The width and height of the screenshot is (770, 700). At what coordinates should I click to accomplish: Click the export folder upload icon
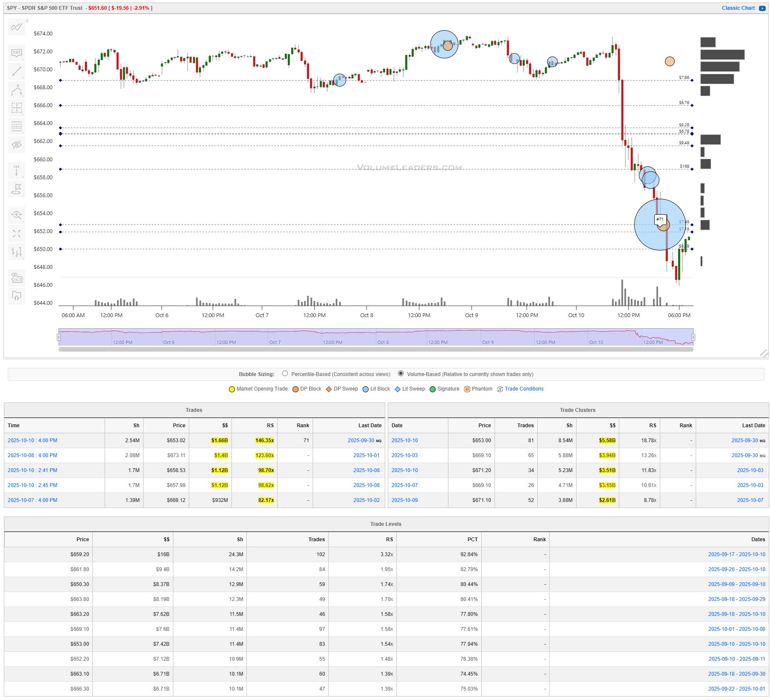pos(17,296)
